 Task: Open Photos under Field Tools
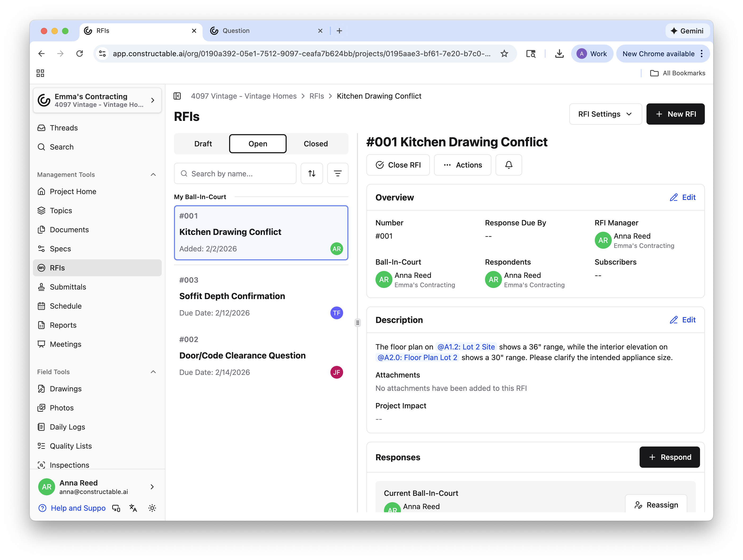pos(97,408)
